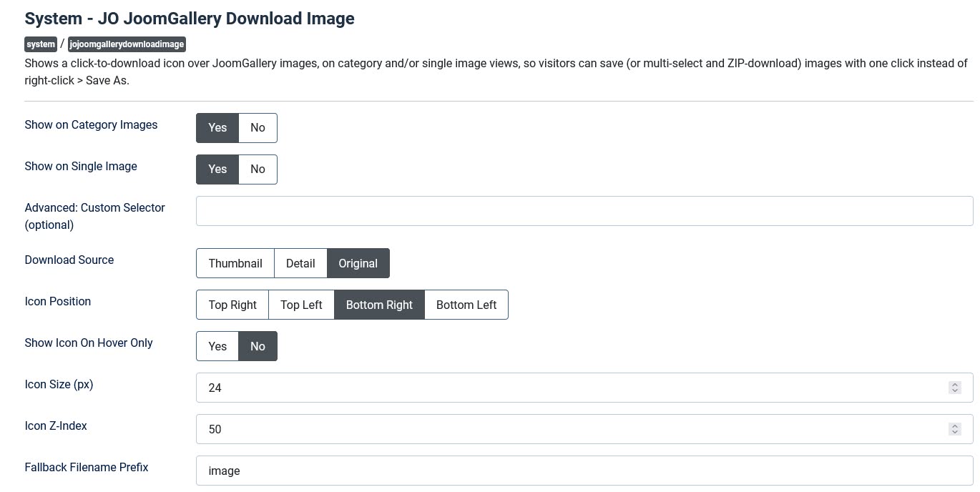The image size is (980, 492).
Task: Choose Original as Download Source
Action: click(358, 263)
